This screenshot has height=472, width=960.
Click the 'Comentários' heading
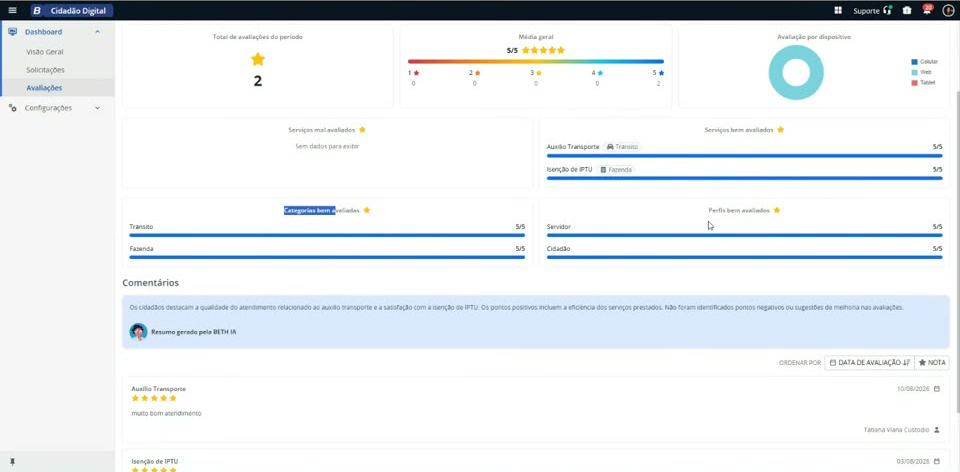point(151,283)
